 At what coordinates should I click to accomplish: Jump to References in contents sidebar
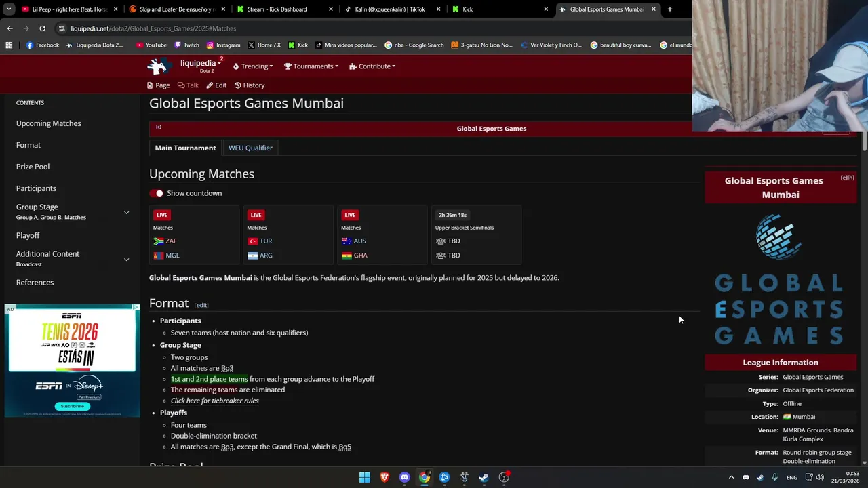point(35,283)
